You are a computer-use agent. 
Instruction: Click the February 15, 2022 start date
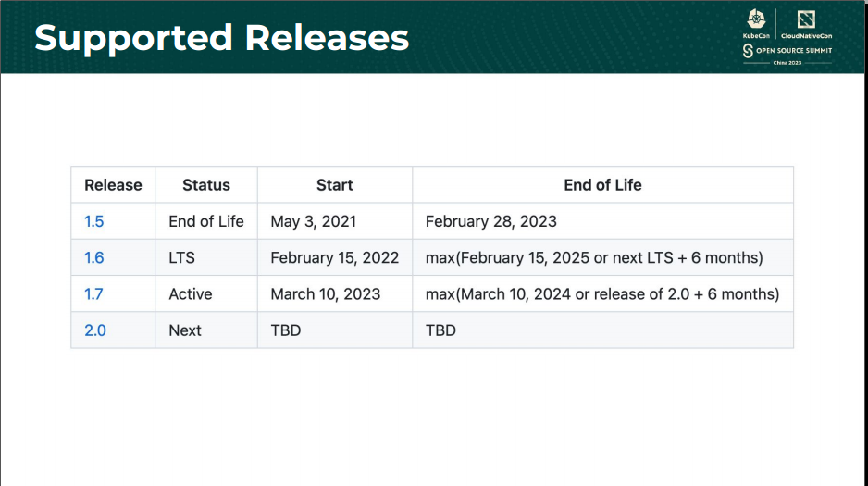pyautogui.click(x=334, y=258)
